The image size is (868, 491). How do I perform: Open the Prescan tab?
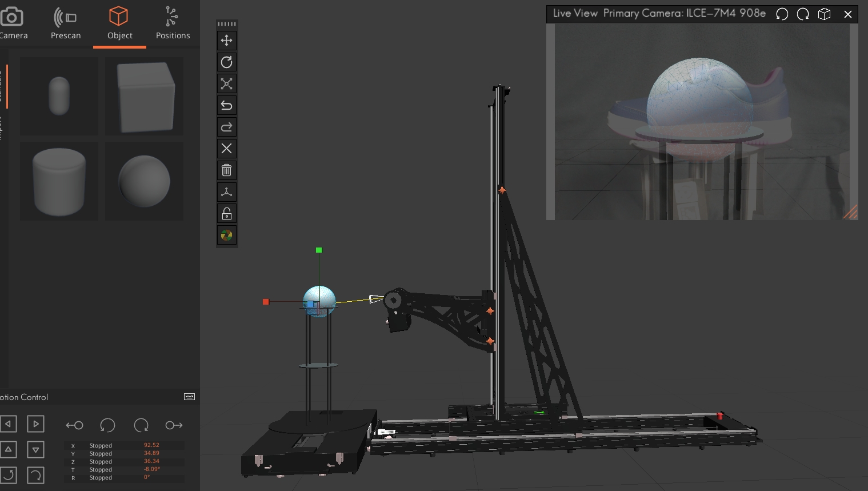pyautogui.click(x=66, y=23)
